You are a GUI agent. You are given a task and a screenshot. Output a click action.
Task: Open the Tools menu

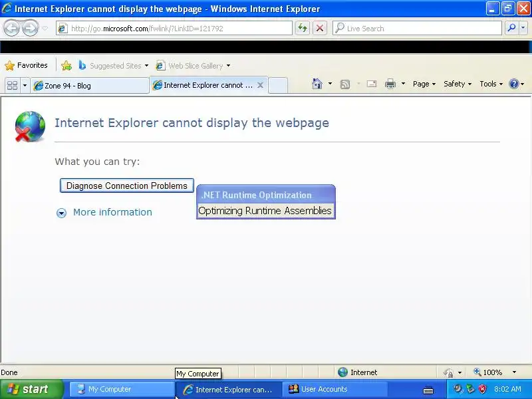tap(491, 84)
